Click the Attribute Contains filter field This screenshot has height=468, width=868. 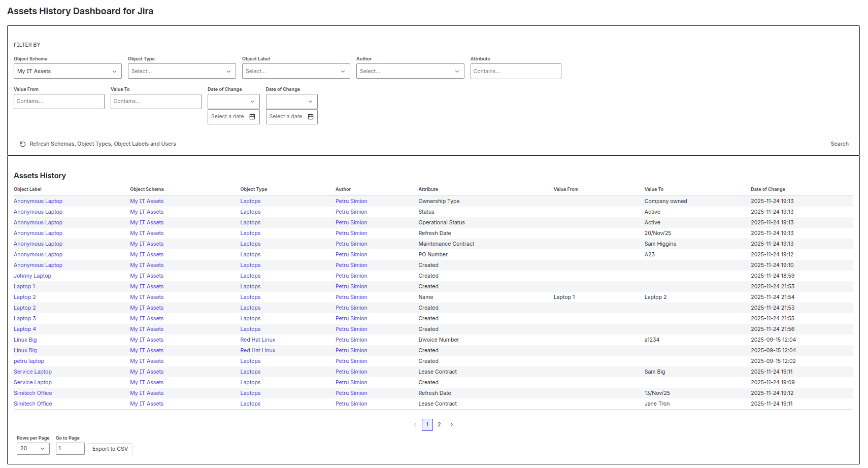[515, 71]
